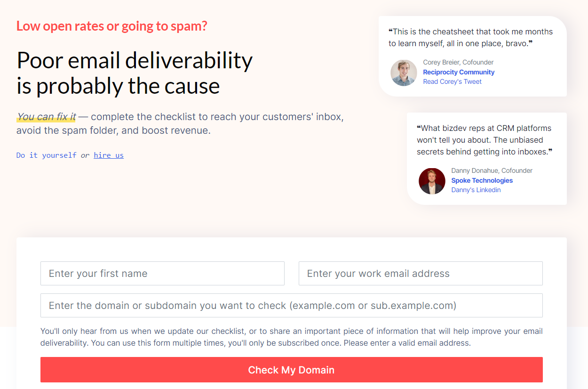Select the work email address field
The height and width of the screenshot is (389, 588).
pyautogui.click(x=421, y=273)
